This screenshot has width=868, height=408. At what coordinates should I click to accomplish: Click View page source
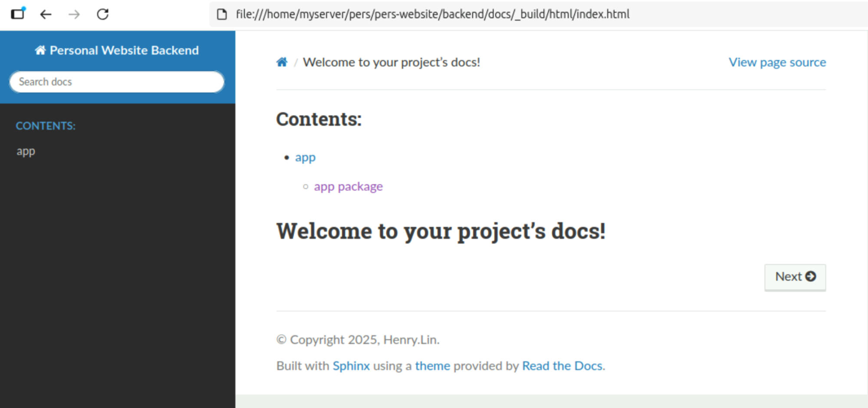[x=777, y=62]
